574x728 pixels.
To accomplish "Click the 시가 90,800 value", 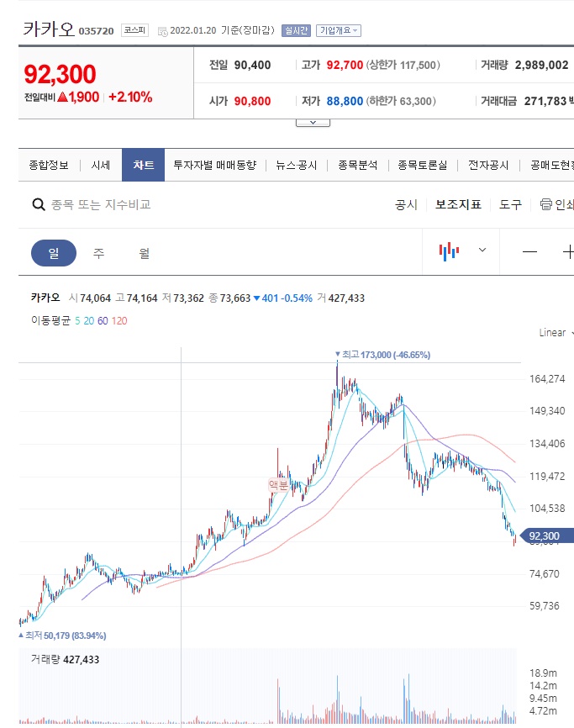I will click(x=252, y=101).
